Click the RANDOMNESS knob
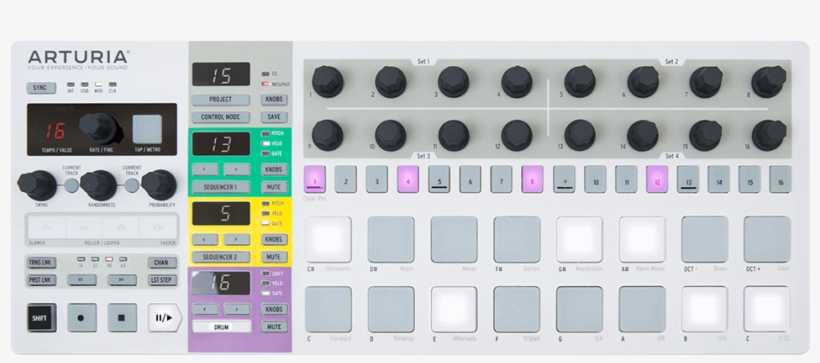Viewport: 820px width, 363px height. pyautogui.click(x=98, y=185)
